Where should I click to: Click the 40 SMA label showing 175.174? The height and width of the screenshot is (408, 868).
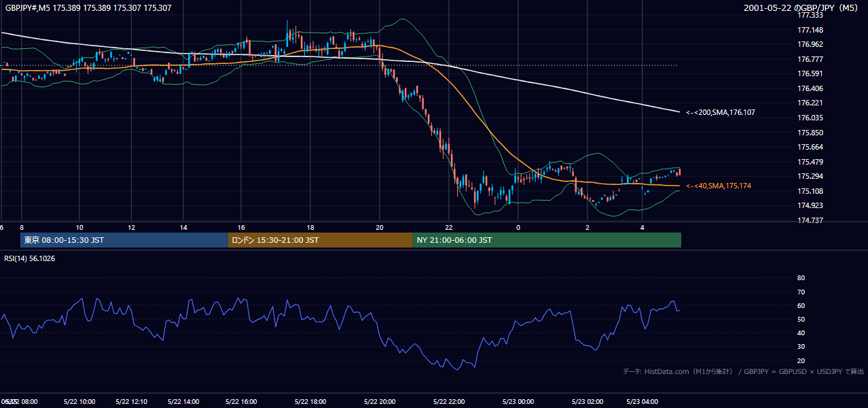(719, 186)
